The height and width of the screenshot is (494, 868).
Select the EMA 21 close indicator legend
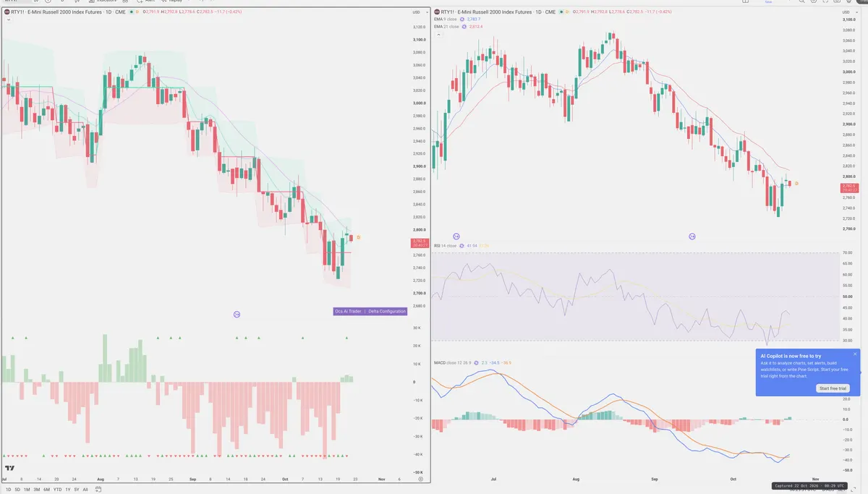(446, 26)
